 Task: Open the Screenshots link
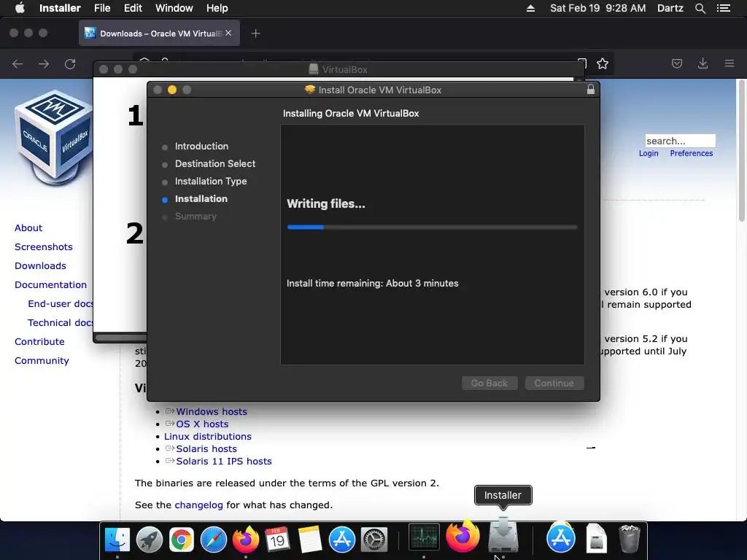tap(43, 246)
